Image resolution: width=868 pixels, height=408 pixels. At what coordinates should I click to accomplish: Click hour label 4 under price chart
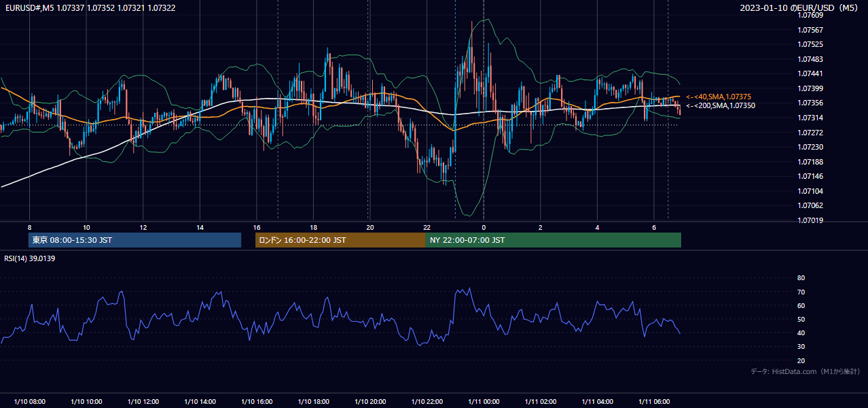pos(597,227)
